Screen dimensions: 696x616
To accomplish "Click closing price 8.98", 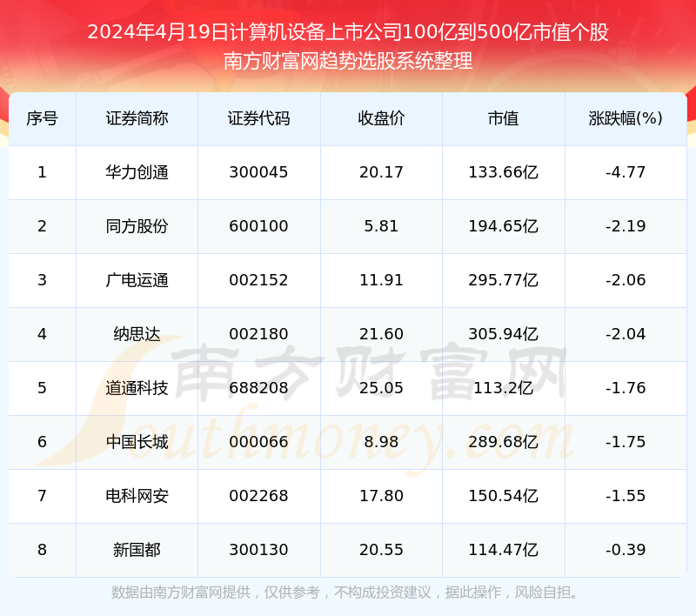I will point(381,442).
